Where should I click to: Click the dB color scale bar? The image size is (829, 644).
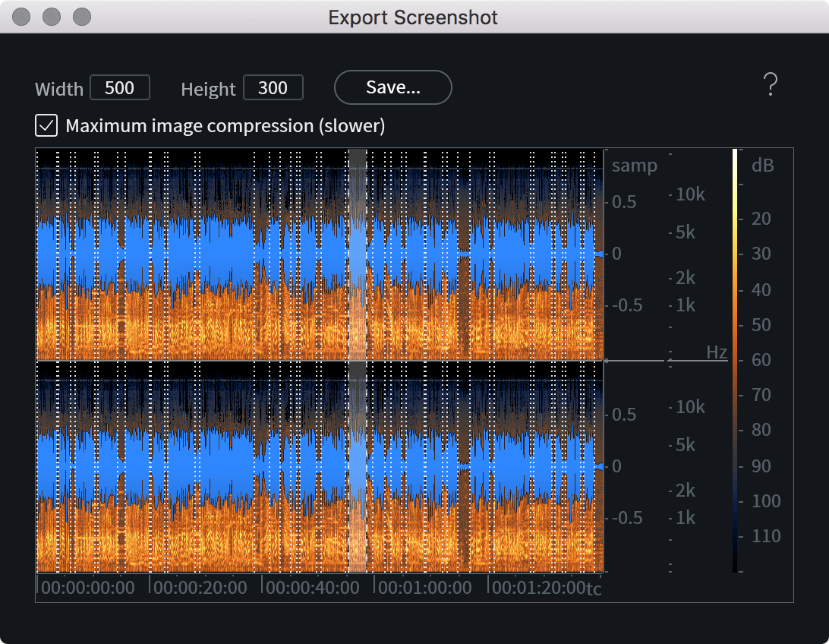[x=735, y=360]
